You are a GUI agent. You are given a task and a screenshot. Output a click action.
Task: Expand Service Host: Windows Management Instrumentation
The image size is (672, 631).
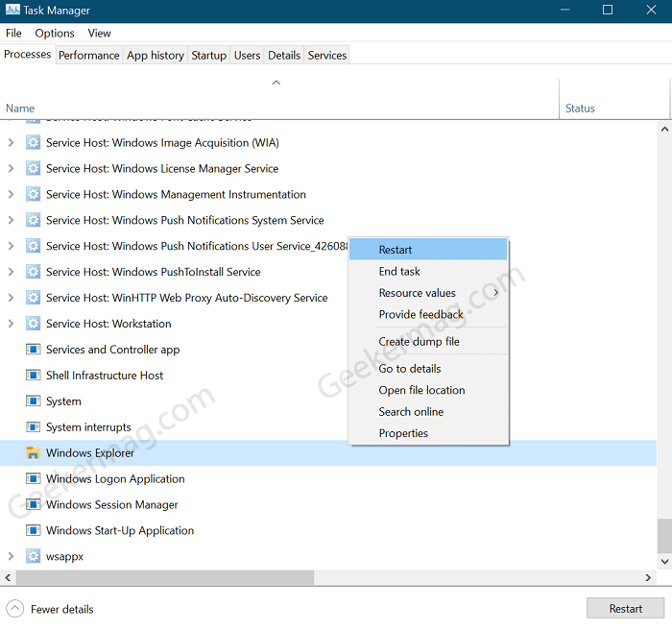[x=11, y=194]
